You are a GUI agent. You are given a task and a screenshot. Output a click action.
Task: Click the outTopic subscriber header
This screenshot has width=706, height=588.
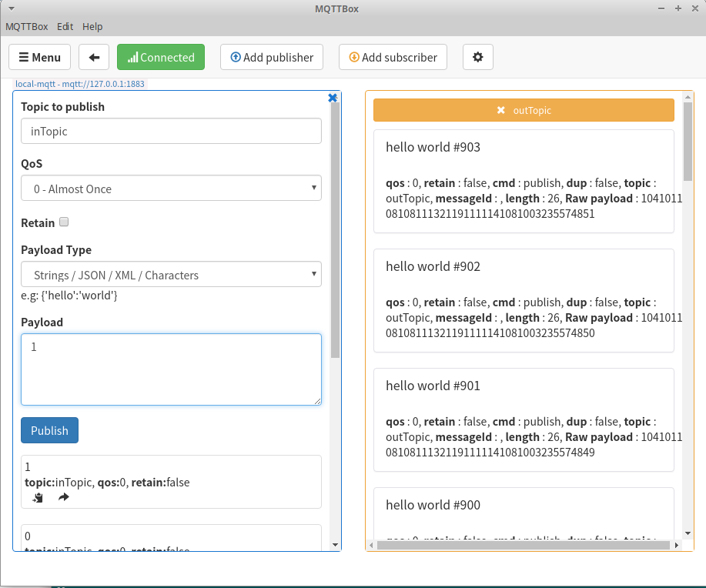pos(524,110)
